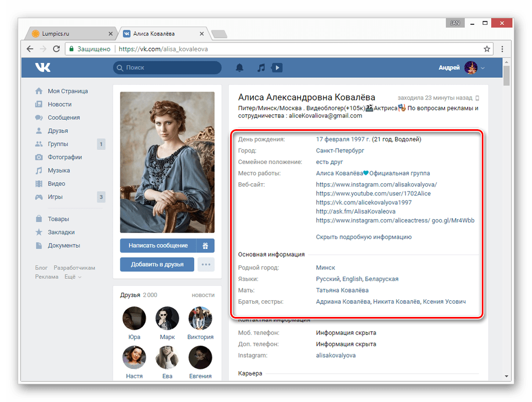
Task: Open the music note icon in header
Action: 261,67
